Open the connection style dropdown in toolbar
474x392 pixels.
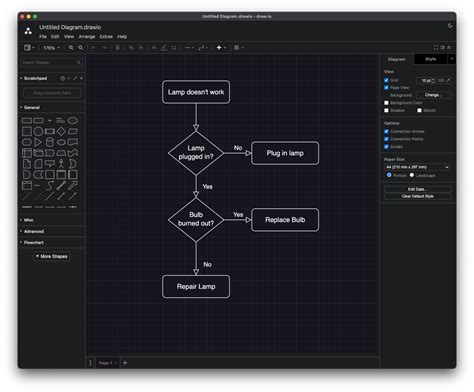click(189, 48)
